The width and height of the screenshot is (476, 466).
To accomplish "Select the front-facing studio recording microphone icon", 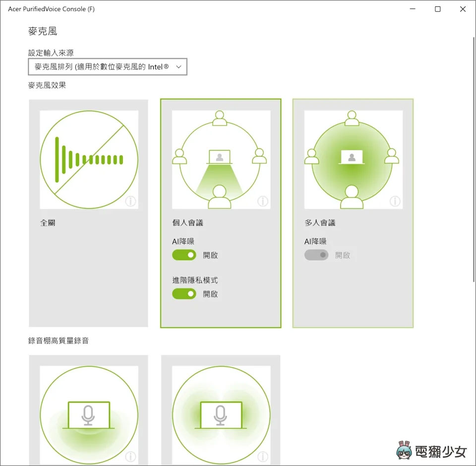I will 89,415.
